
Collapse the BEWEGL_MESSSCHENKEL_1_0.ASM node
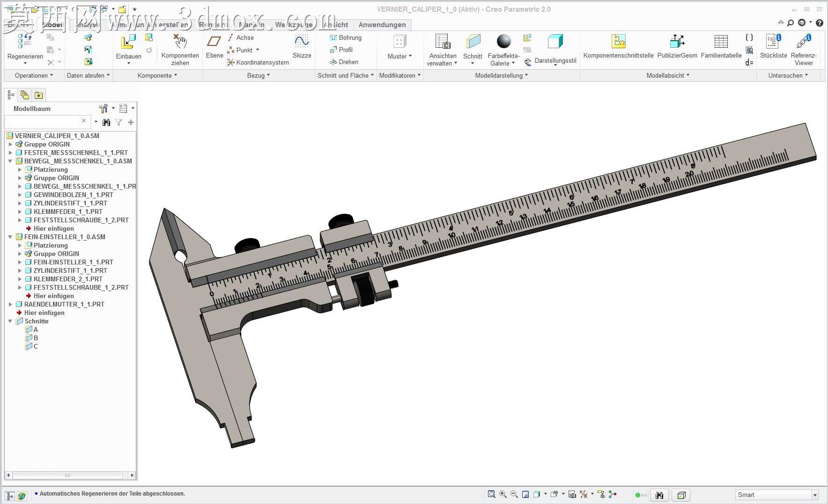[x=10, y=161]
